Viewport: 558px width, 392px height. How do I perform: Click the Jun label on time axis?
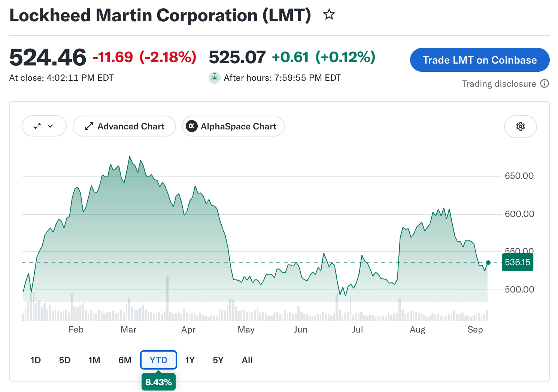click(x=301, y=330)
